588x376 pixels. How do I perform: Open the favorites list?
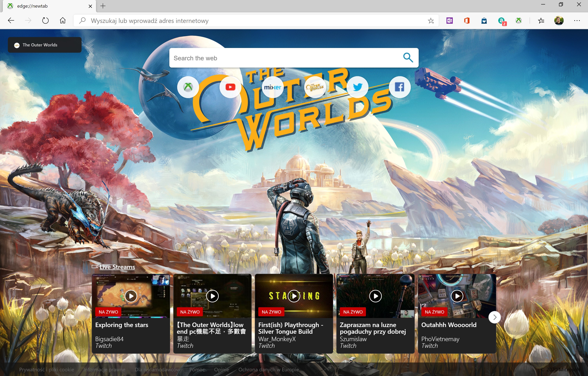541,21
